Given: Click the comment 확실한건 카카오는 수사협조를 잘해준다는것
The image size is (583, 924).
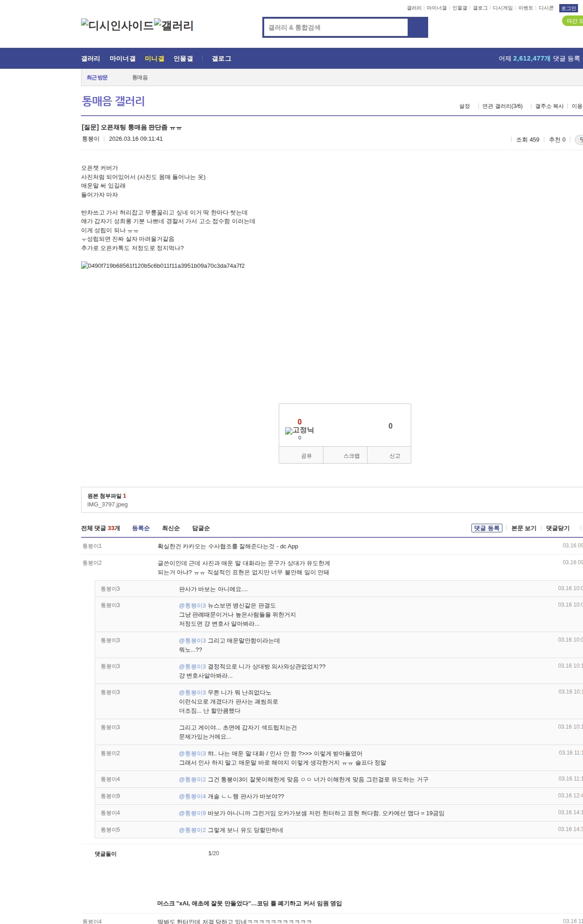Looking at the screenshot, I should tap(228, 546).
